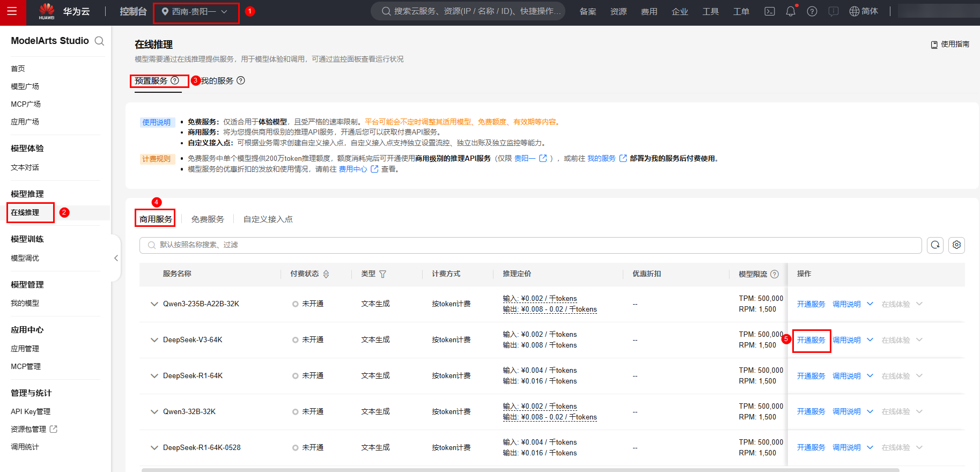Open 首页 in the sidebar
Image resolution: width=980 pixels, height=472 pixels.
coord(18,69)
